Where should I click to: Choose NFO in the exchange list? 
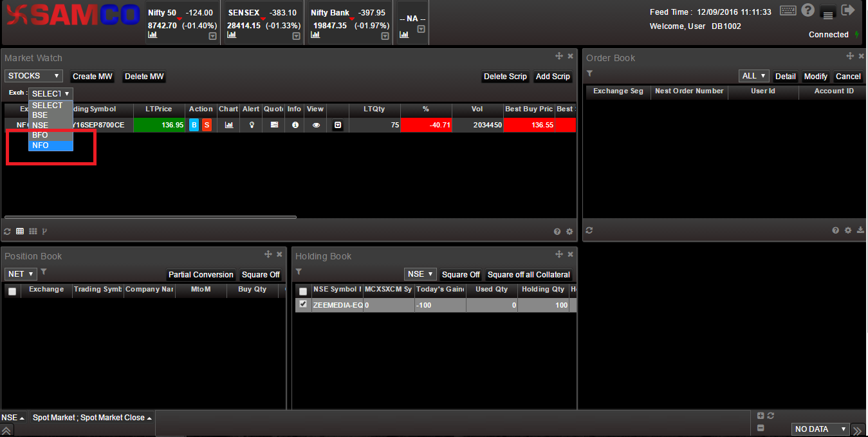51,145
